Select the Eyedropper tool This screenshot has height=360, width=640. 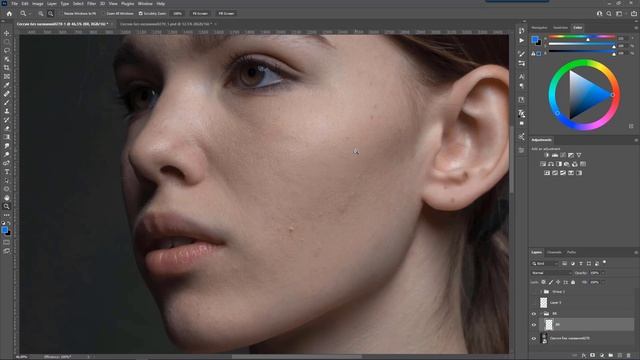(7, 85)
